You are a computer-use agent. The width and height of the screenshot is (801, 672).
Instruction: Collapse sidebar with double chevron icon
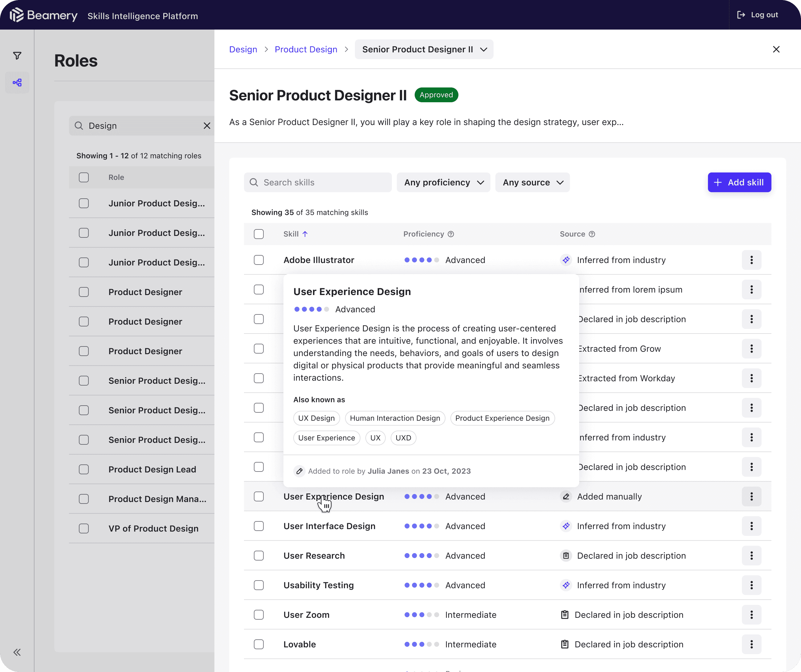(17, 652)
